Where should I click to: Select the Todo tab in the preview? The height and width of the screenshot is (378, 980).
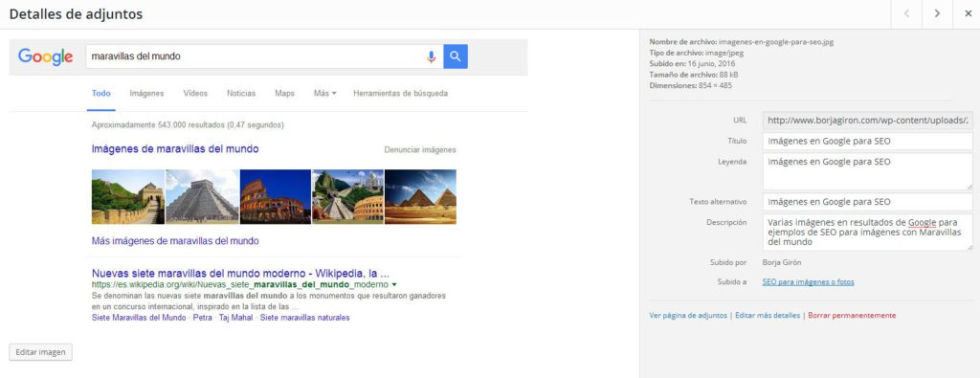(101, 94)
